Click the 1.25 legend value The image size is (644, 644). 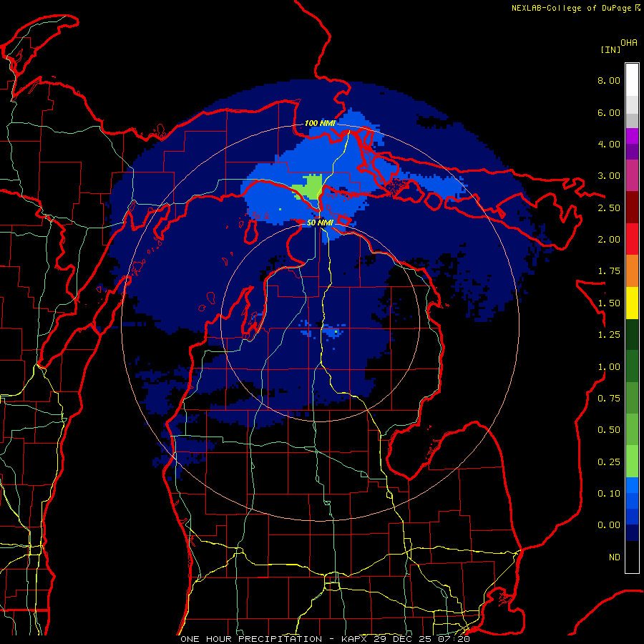point(609,335)
